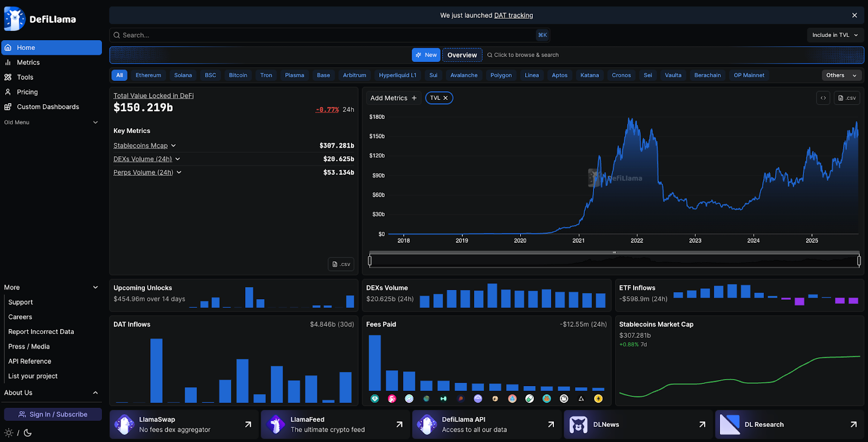Click the Custom Dashboards sidebar icon
This screenshot has height=442, width=868.
tap(8, 107)
